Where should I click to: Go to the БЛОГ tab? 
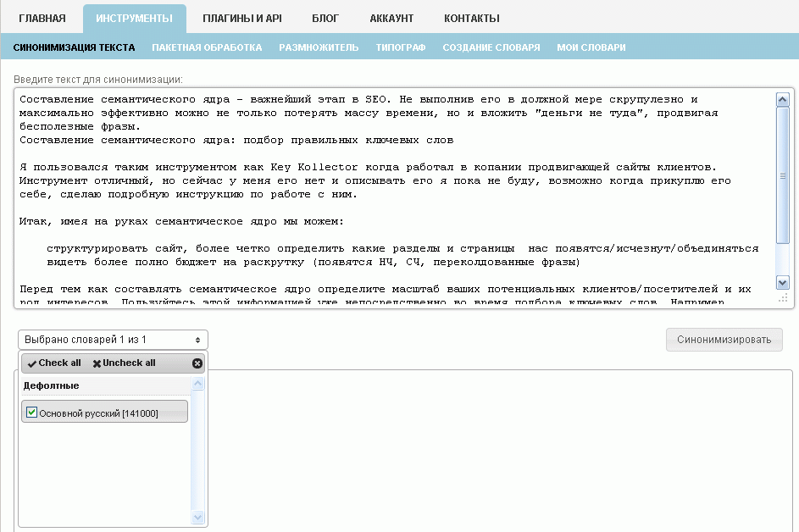[325, 19]
